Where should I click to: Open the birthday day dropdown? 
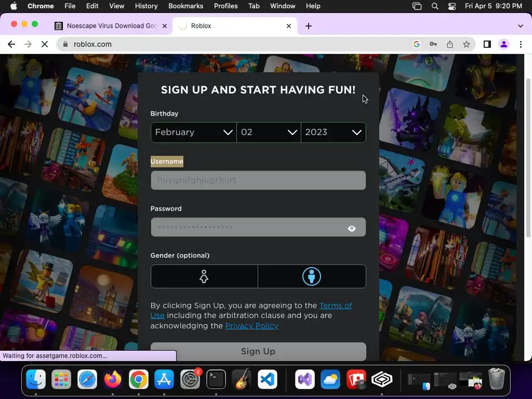coord(269,132)
